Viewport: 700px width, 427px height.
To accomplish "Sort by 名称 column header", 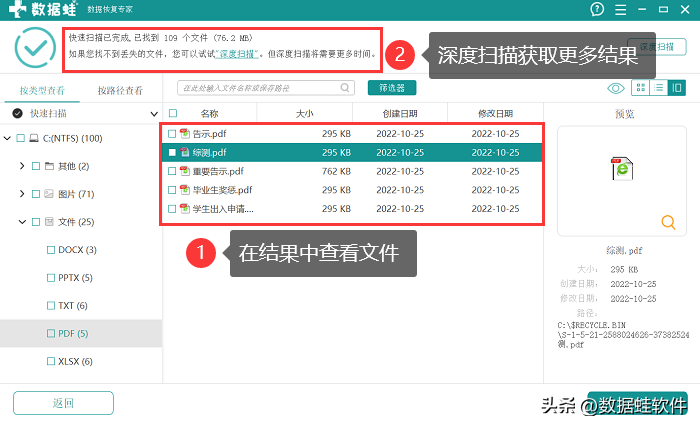I will pyautogui.click(x=209, y=113).
